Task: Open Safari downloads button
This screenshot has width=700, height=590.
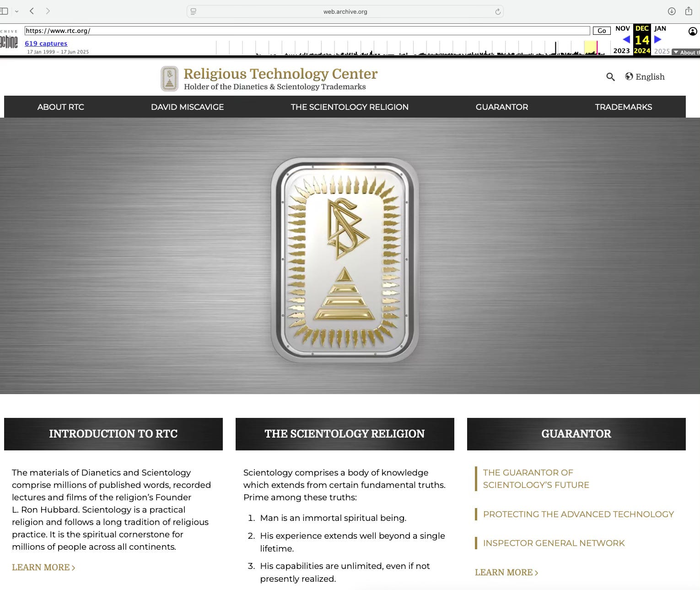Action: click(672, 11)
